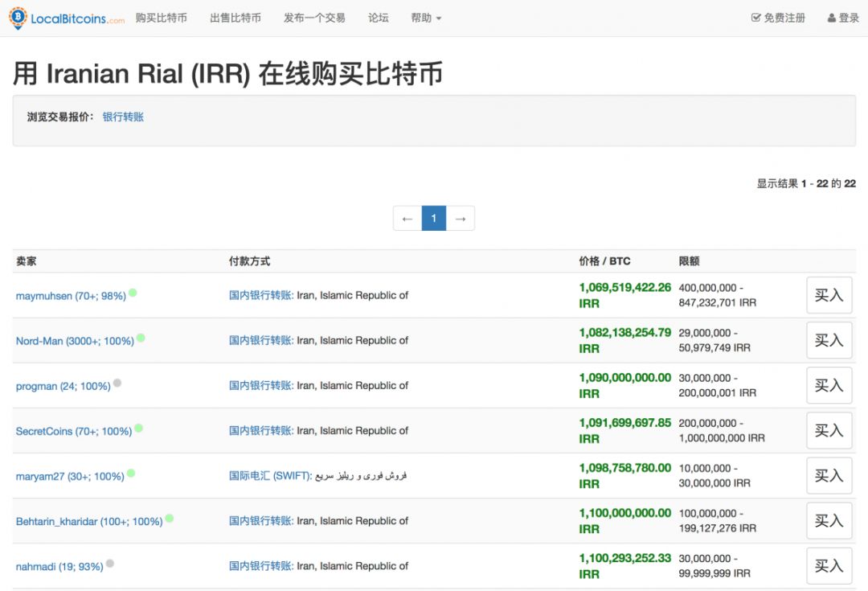Click the free registration checkmark icon
Viewport: 868px width, 591px height.
pyautogui.click(x=755, y=18)
